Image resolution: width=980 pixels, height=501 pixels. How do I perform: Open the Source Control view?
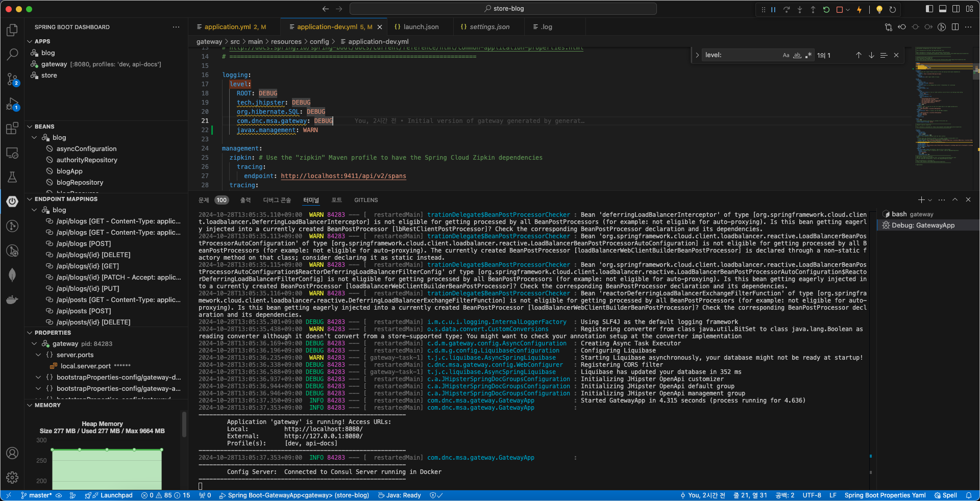pyautogui.click(x=12, y=79)
